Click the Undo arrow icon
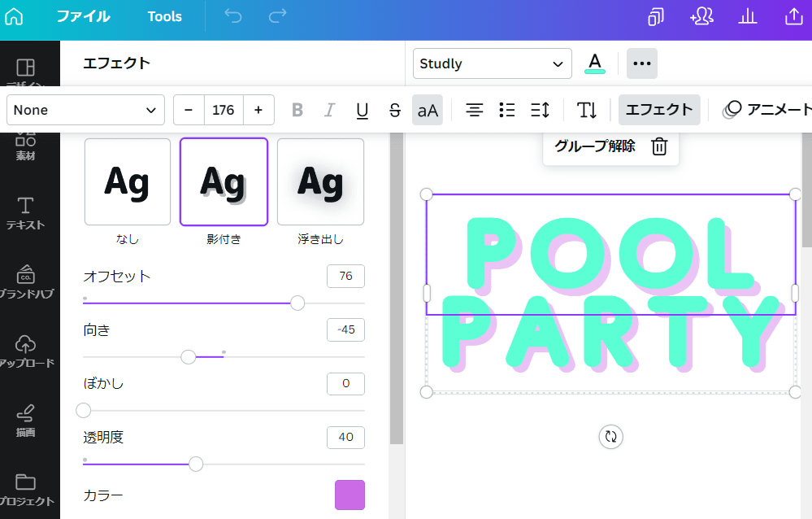812x519 pixels. click(x=233, y=16)
